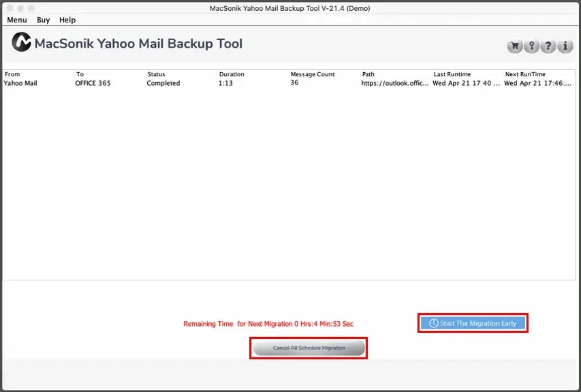Open the Buy menu
The width and height of the screenshot is (581, 392).
tap(44, 20)
